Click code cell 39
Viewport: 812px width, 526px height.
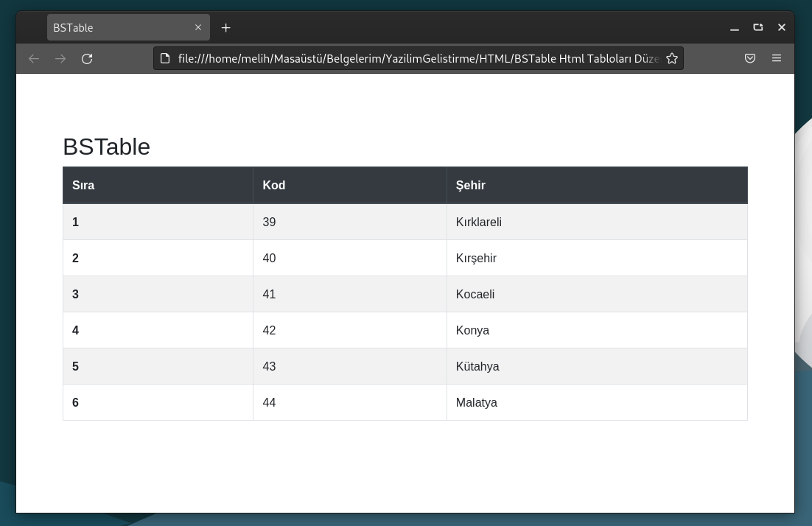click(350, 222)
